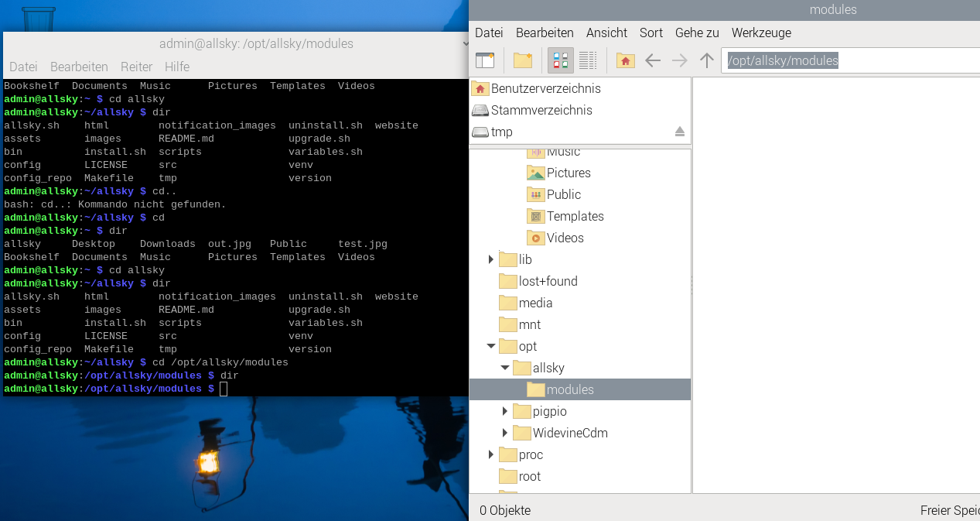Open Datei menu in terminal window
The image size is (980, 521).
point(23,67)
